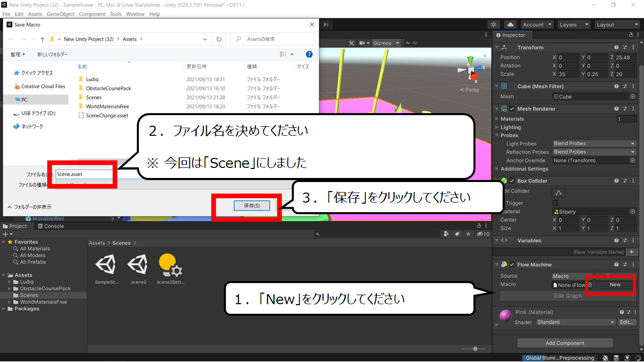Open the Gizmos dropdown arrow
Screen dimensions: 644x362
(x=397, y=43)
